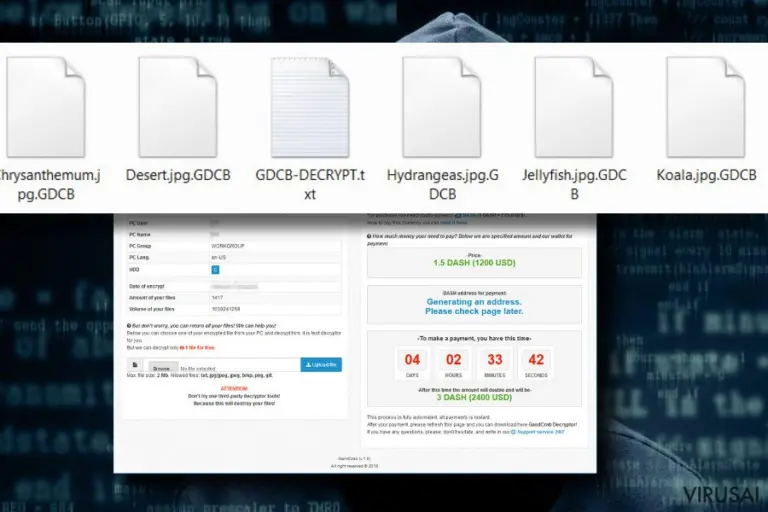The height and width of the screenshot is (512, 768).
Task: Click the file icon beside Browse
Action: click(135, 365)
